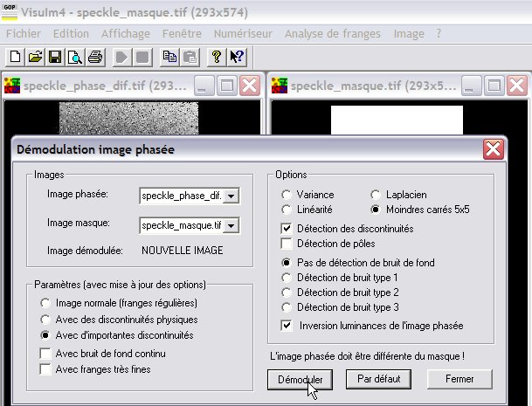Screen dimensions: 532x406
Task: Open the Fichier menu
Action: (x=24, y=33)
